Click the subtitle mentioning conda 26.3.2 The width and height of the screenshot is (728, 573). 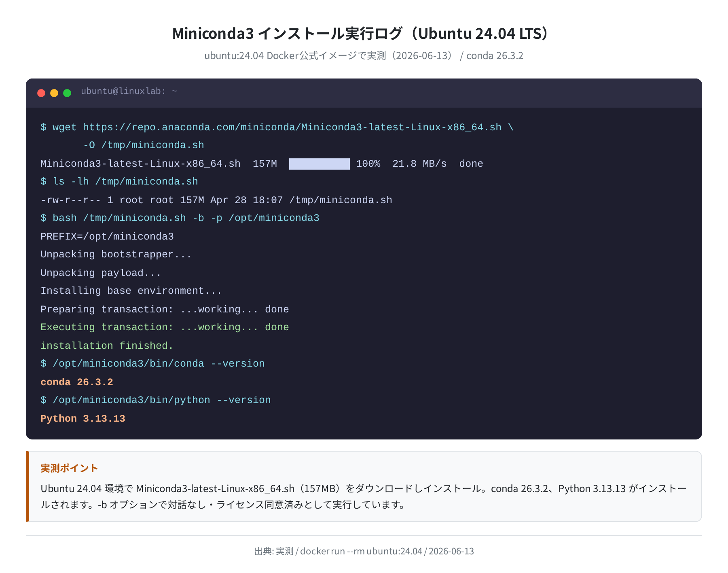pyautogui.click(x=364, y=55)
